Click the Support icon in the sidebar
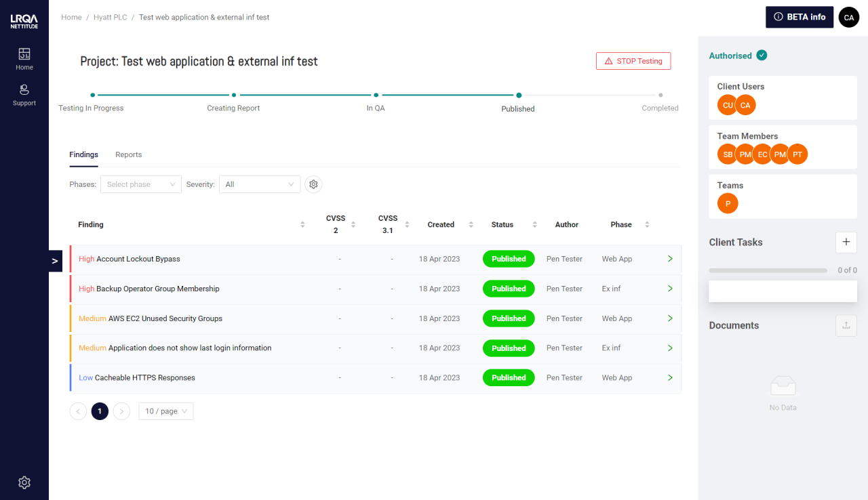Screen dimensions: 868x500 (x=24, y=93)
